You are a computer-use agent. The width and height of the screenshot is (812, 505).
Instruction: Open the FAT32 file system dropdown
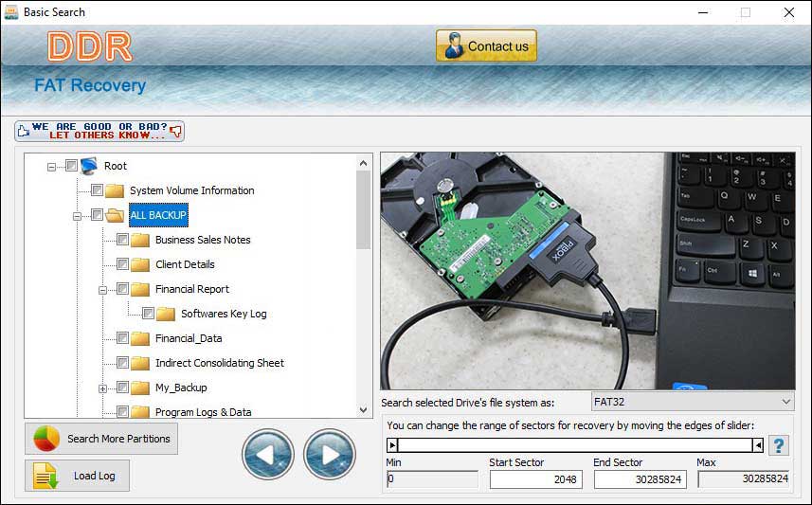[x=693, y=402]
